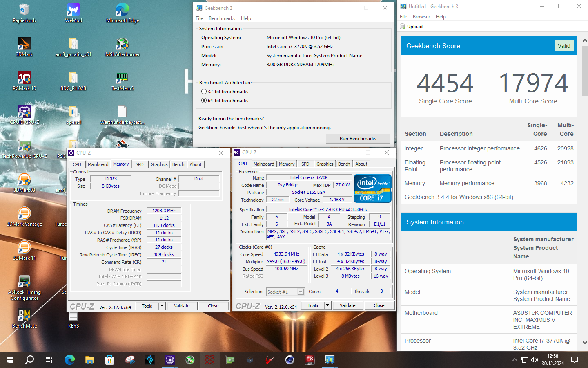This screenshot has width=588, height=368.
Task: Open File Explorer from the taskbar
Action: coord(89,360)
